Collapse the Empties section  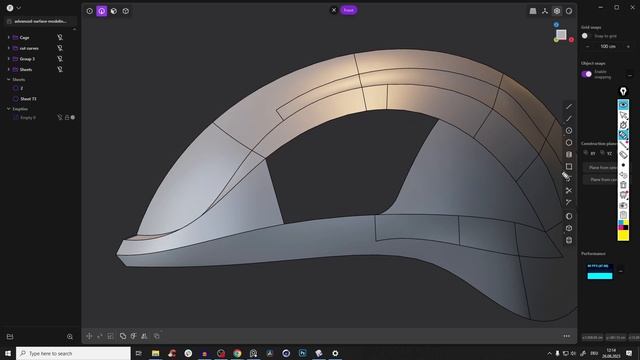click(x=9, y=109)
